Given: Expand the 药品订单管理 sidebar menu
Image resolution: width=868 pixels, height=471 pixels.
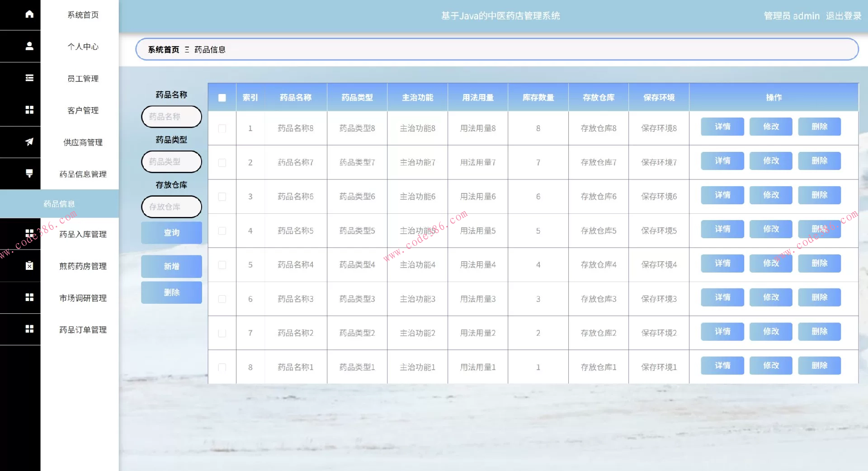Looking at the screenshot, I should click(x=83, y=330).
